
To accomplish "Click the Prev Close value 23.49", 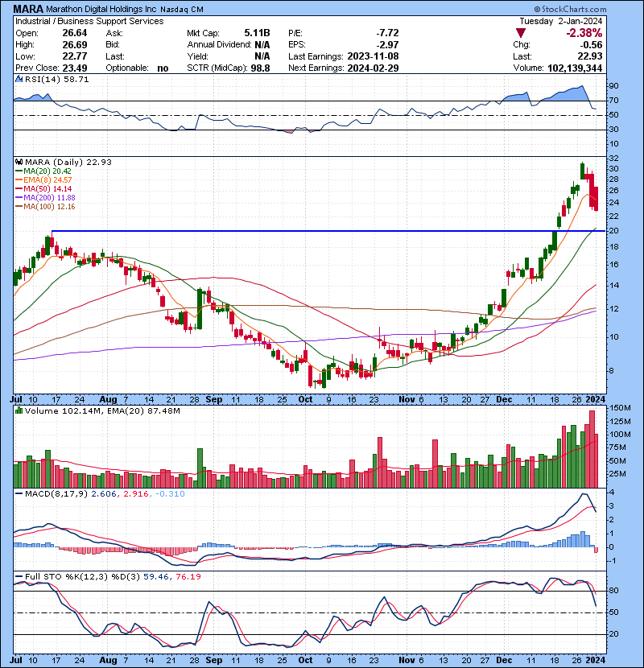I will [75, 68].
